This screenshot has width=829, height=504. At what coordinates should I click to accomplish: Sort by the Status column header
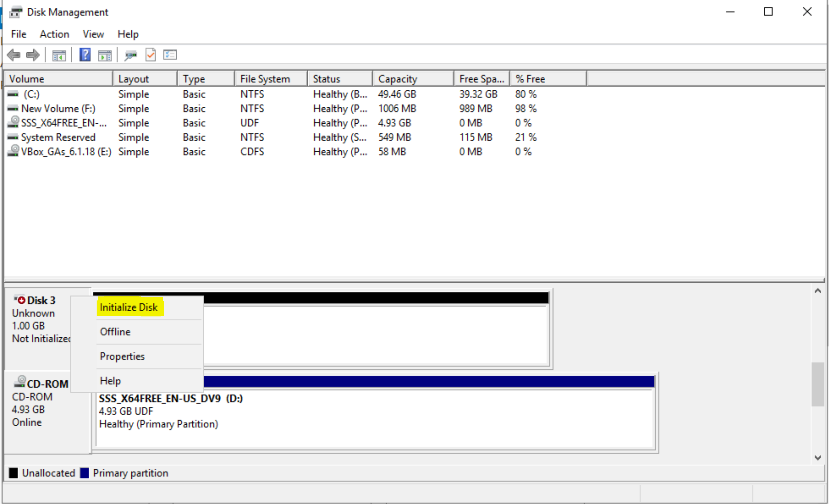340,79
